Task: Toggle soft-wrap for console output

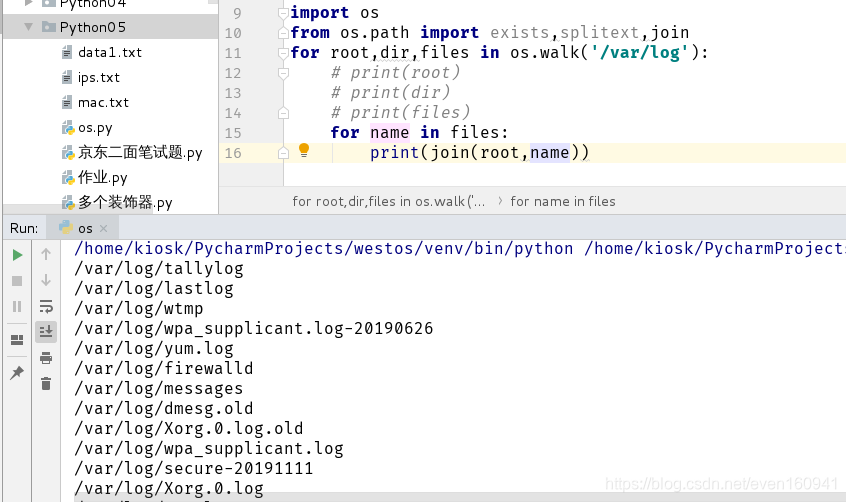Action: click(46, 307)
